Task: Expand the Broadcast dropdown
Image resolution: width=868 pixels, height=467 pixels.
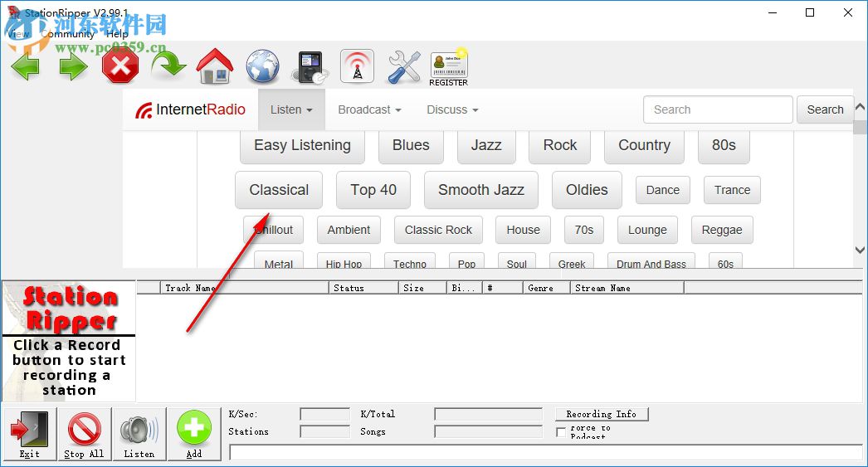Action: pyautogui.click(x=369, y=109)
